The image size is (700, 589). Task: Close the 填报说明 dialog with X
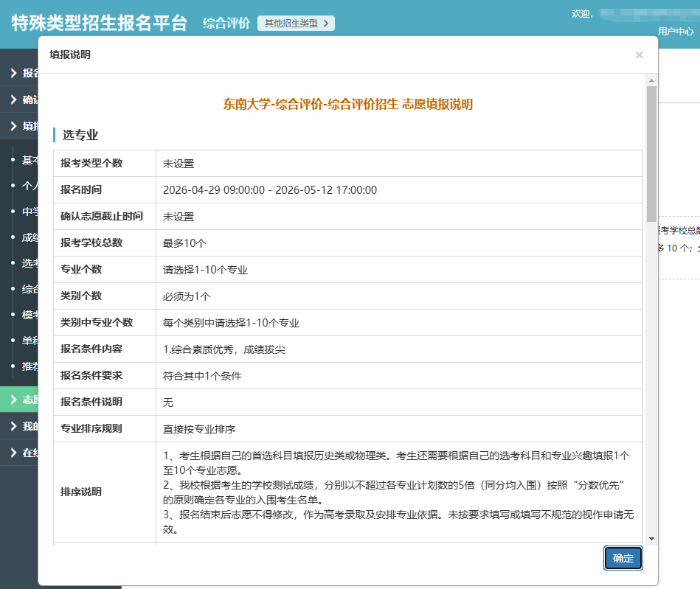click(640, 55)
